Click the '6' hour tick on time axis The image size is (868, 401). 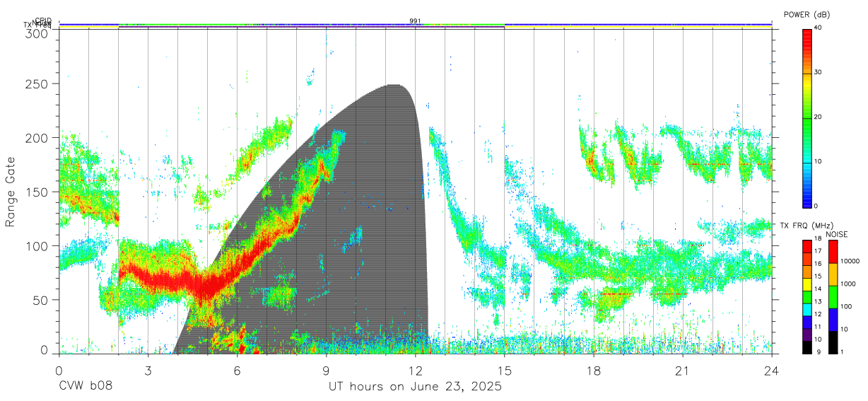[x=237, y=370]
